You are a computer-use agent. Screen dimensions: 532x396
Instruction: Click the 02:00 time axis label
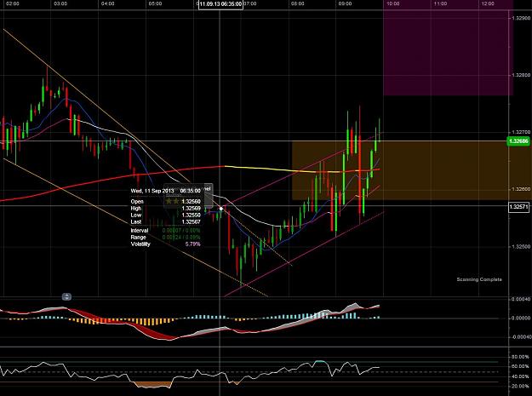pyautogui.click(x=13, y=3)
